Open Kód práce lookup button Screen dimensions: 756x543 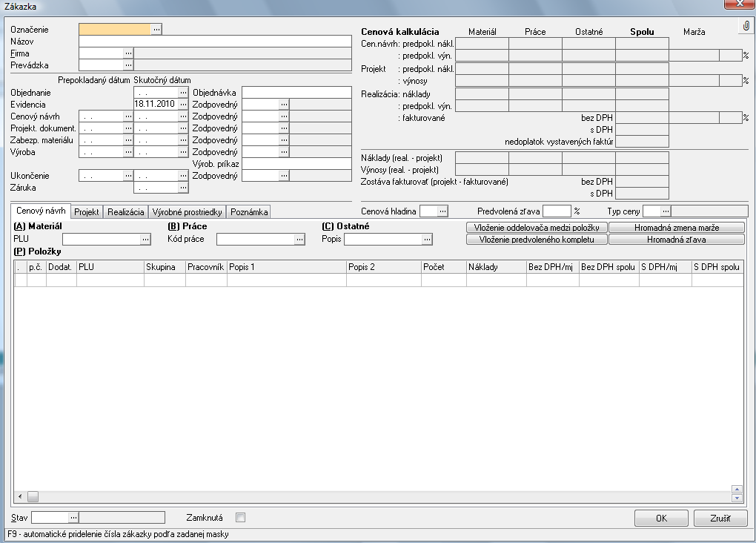click(299, 240)
